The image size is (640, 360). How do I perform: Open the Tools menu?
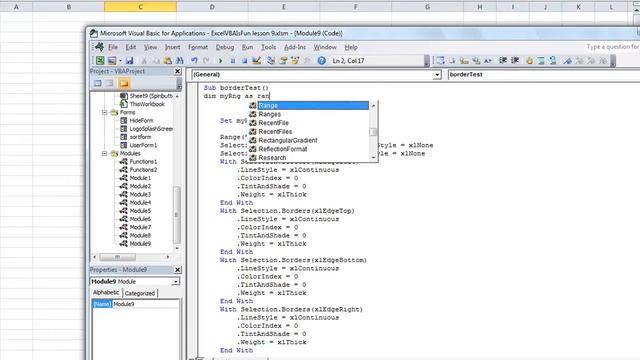pyautogui.click(x=268, y=47)
